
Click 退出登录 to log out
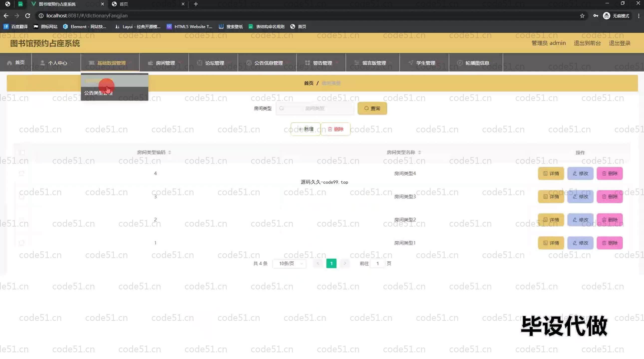point(620,43)
